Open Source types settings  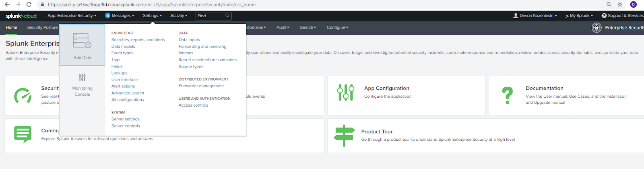point(191,67)
